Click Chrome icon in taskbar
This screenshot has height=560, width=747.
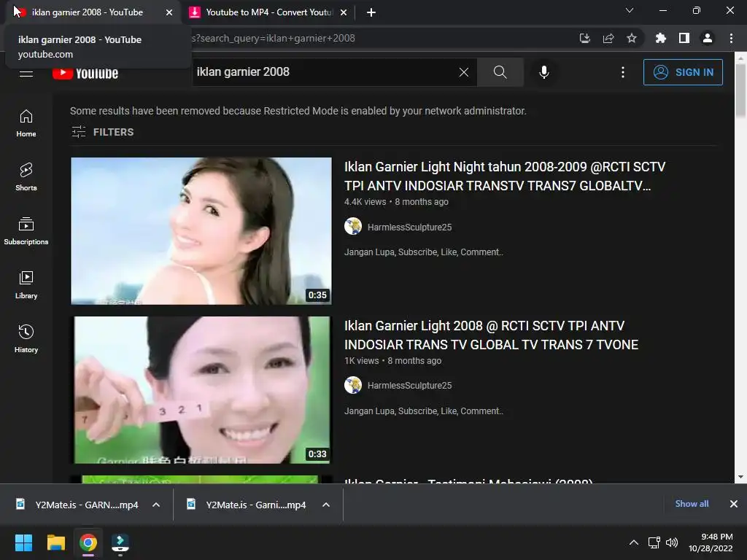coord(88,542)
